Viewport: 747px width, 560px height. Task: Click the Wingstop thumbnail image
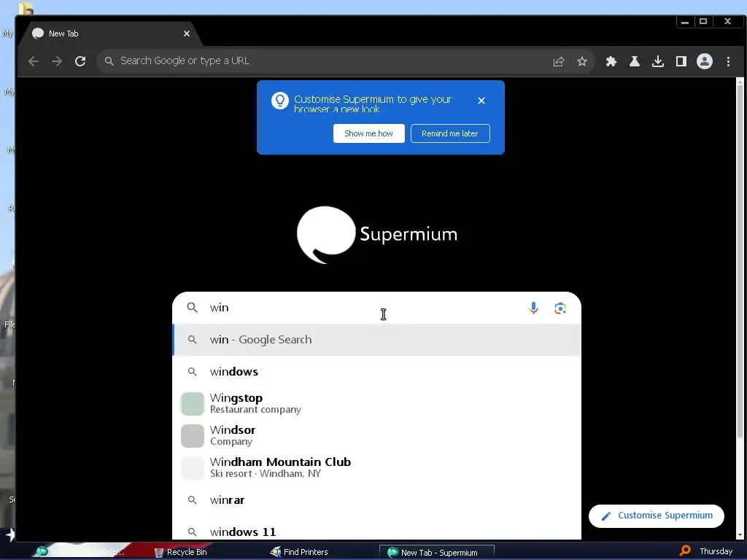pyautogui.click(x=193, y=404)
